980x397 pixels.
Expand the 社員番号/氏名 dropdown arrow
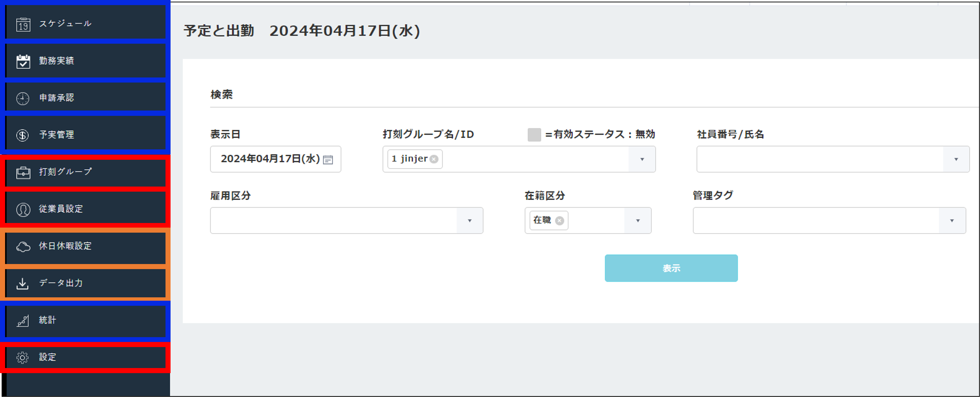click(x=956, y=160)
